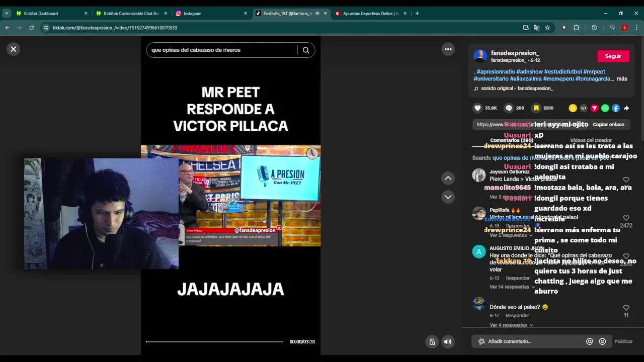Mute the video with the speaker button
644x362 pixels.
(x=448, y=341)
